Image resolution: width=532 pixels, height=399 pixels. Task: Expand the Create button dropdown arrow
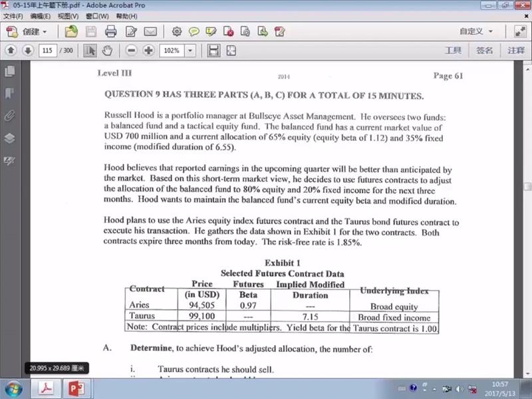45,32
